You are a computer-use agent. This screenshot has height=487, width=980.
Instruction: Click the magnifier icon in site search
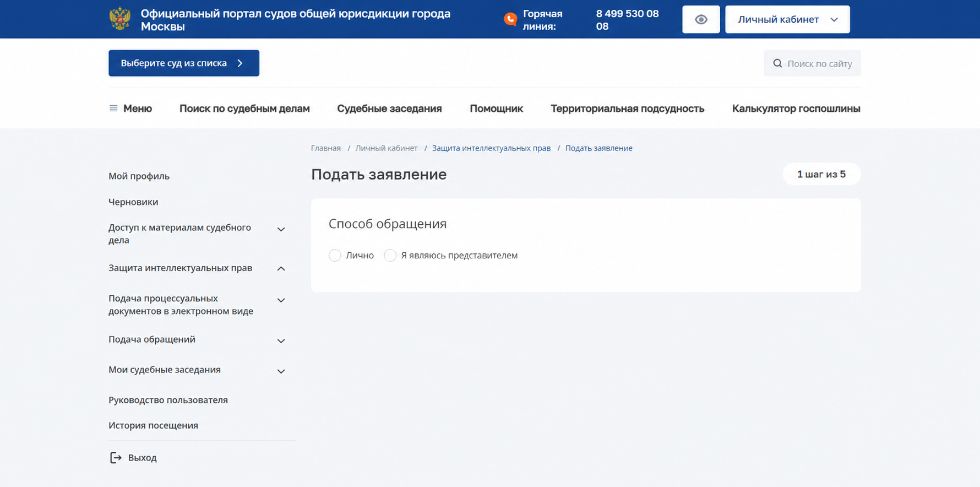[777, 63]
